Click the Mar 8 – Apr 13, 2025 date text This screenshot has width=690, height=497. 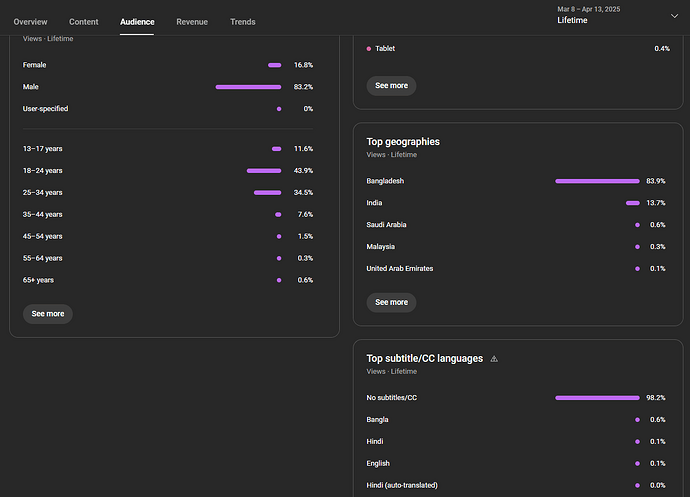tap(589, 9)
